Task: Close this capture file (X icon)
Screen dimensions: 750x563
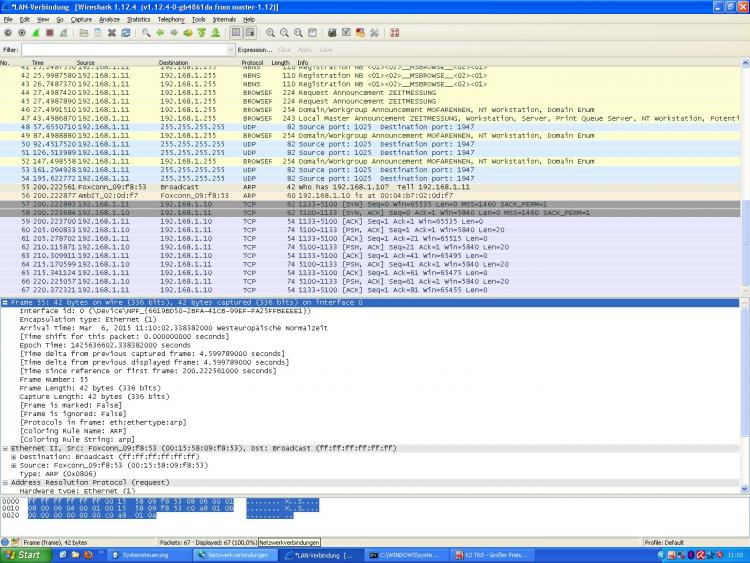Action: (x=111, y=33)
